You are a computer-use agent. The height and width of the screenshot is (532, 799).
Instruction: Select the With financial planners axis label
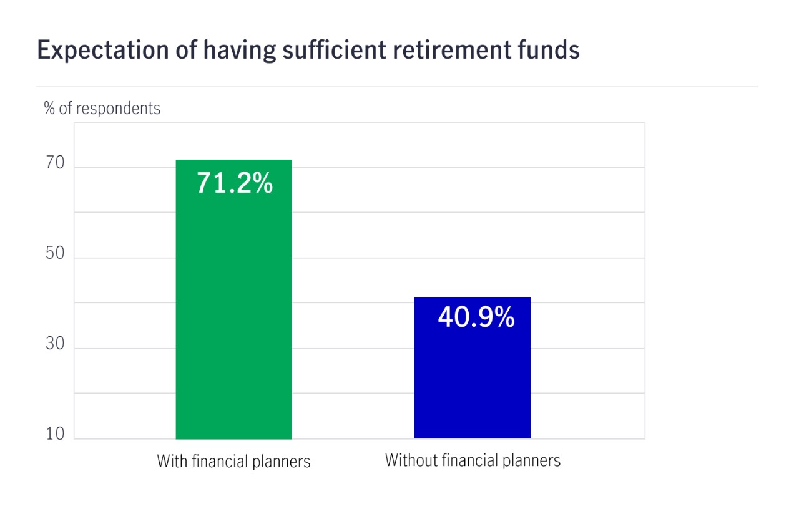coord(233,462)
